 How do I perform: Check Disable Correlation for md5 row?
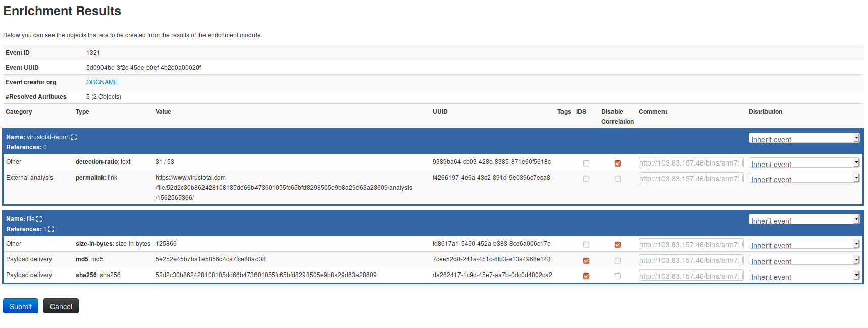[618, 261]
